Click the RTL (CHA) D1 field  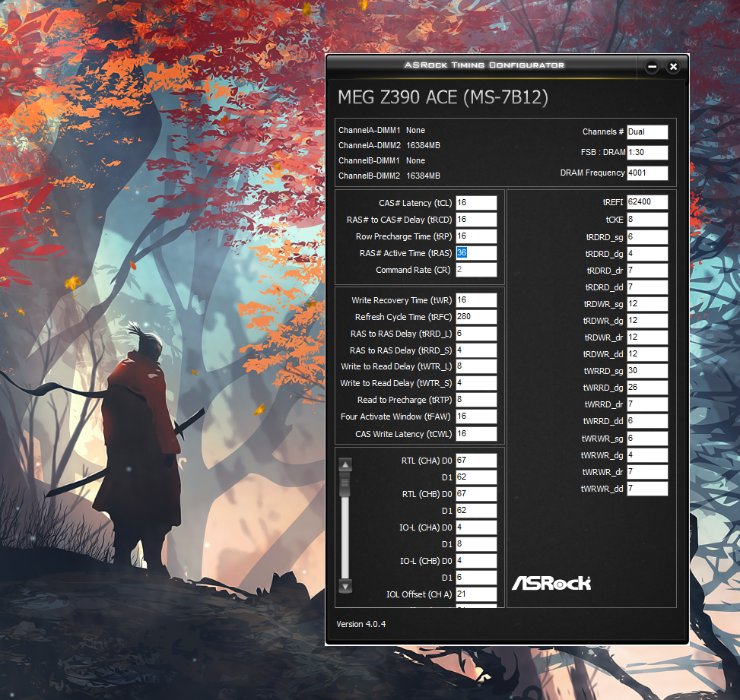click(476, 477)
